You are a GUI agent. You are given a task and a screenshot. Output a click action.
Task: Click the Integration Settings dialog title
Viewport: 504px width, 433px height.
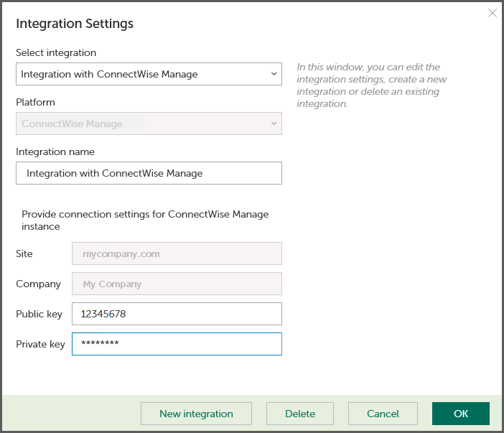[75, 24]
